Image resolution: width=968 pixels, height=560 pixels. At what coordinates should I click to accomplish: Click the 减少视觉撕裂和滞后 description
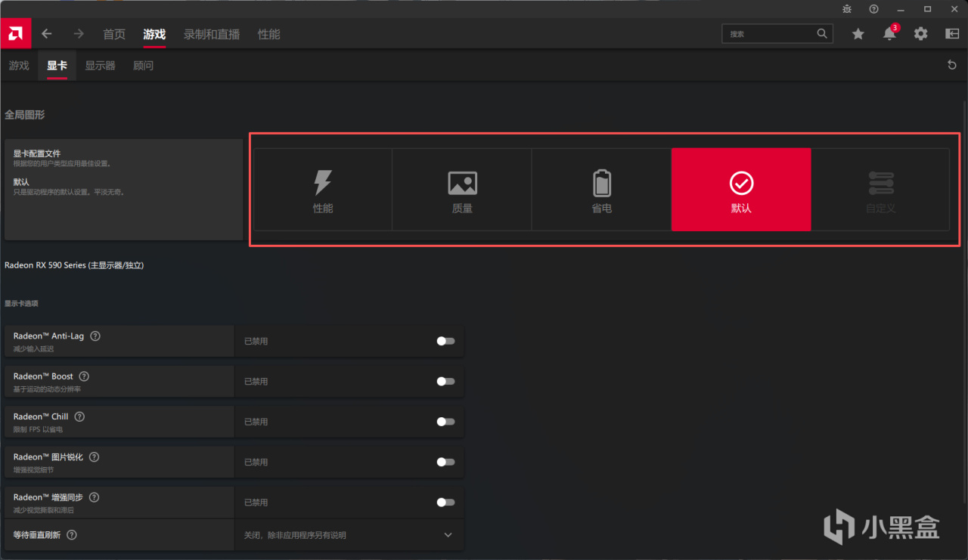(42, 510)
